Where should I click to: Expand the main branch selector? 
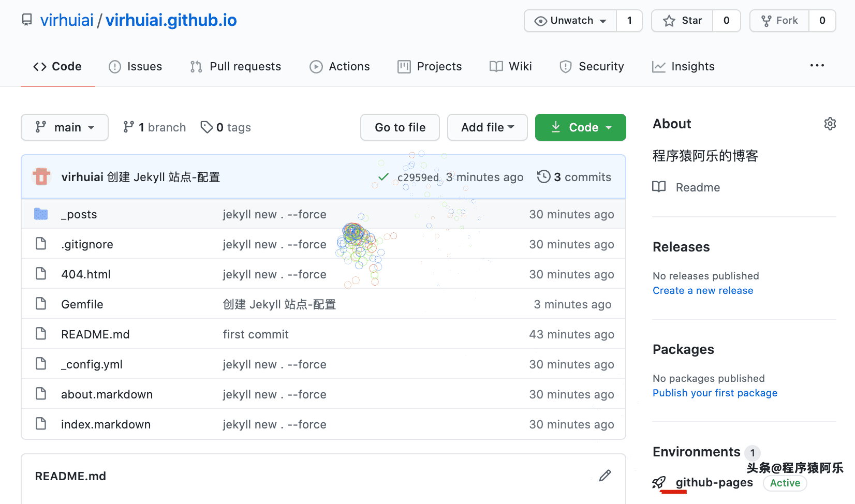coord(65,127)
